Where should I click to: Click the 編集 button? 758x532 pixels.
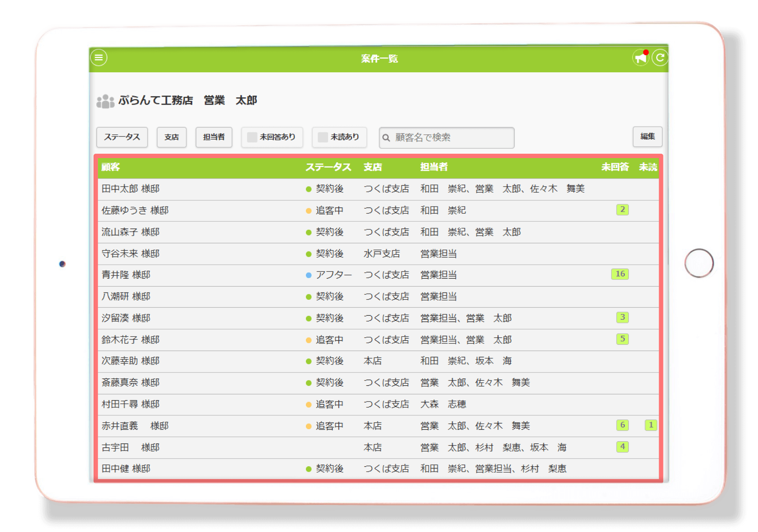coord(647,137)
